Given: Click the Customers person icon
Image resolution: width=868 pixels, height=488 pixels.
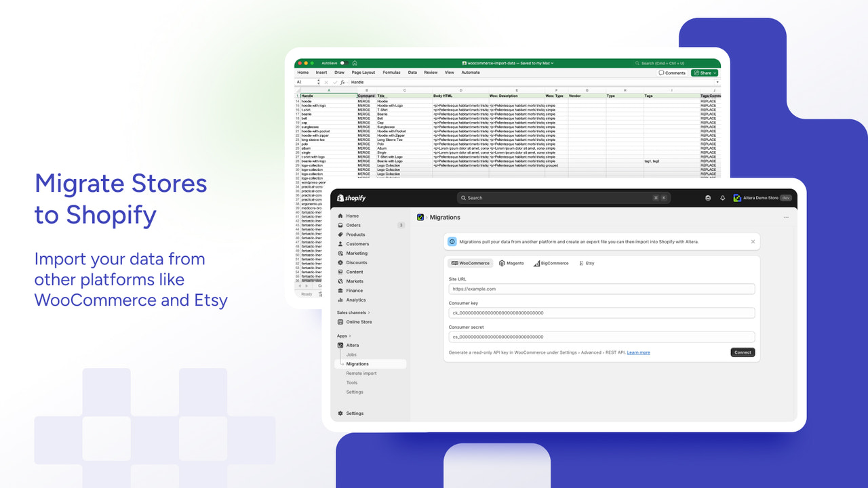Looking at the screenshot, I should pyautogui.click(x=340, y=244).
